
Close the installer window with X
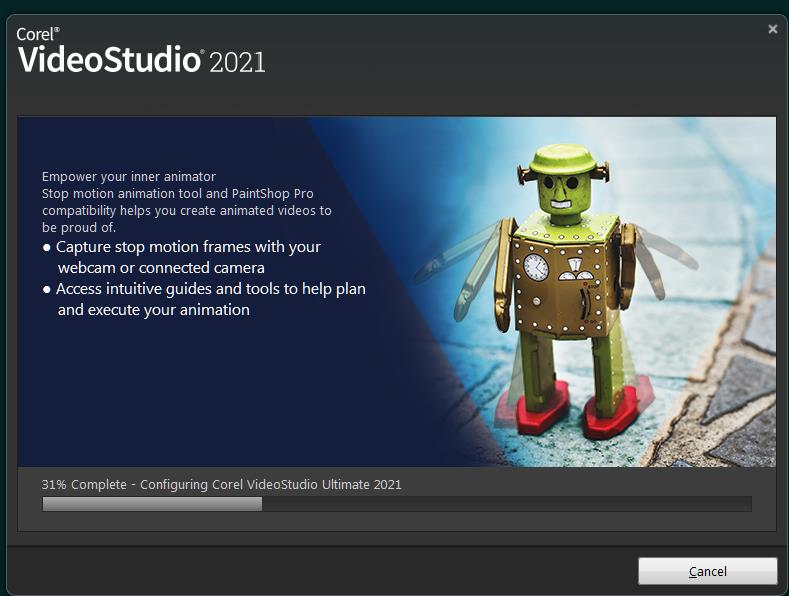[x=773, y=29]
